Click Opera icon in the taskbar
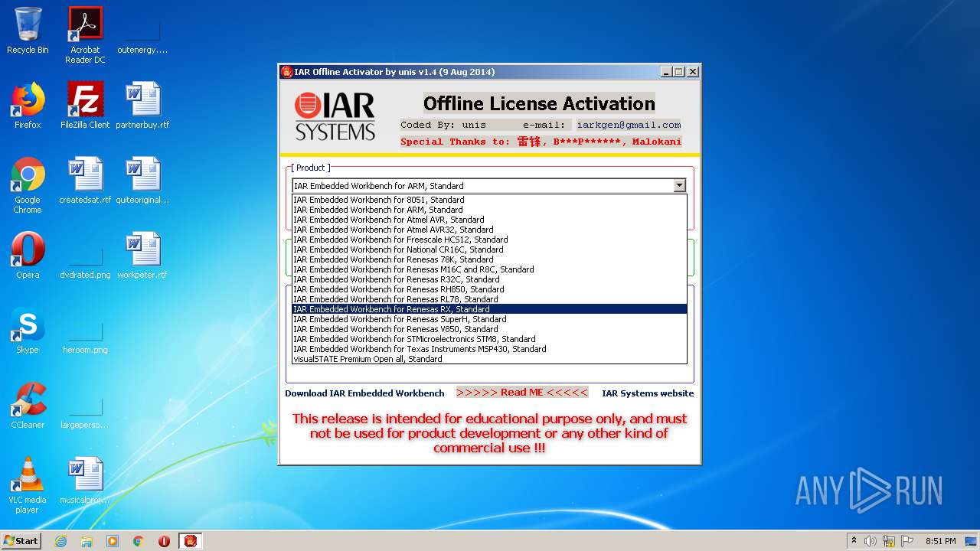Screen dimensions: 980x551 tap(164, 541)
